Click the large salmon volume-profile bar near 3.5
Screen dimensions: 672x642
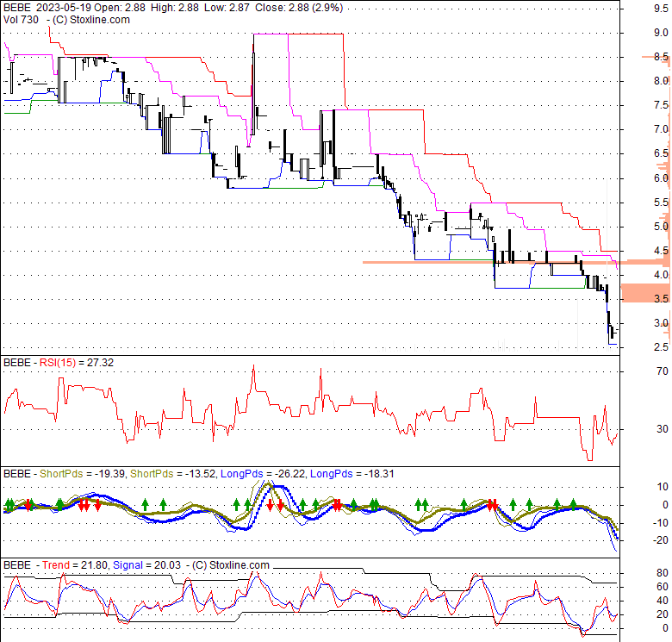pyautogui.click(x=646, y=293)
